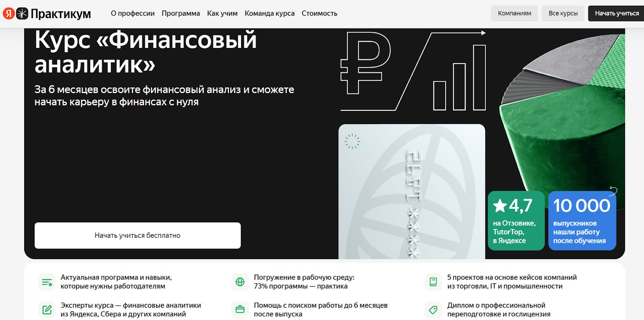Open "Команда курса" navigation item
Viewport: 644px width, 320px height.
point(270,13)
